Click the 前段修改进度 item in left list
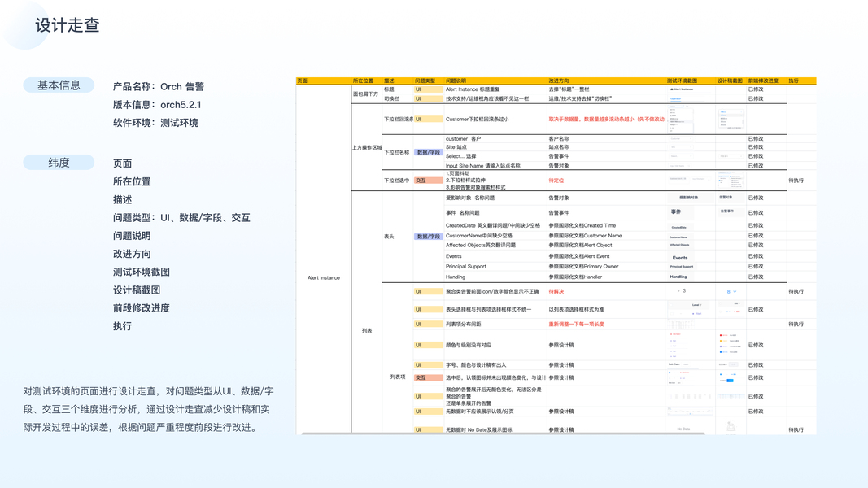 (142, 308)
